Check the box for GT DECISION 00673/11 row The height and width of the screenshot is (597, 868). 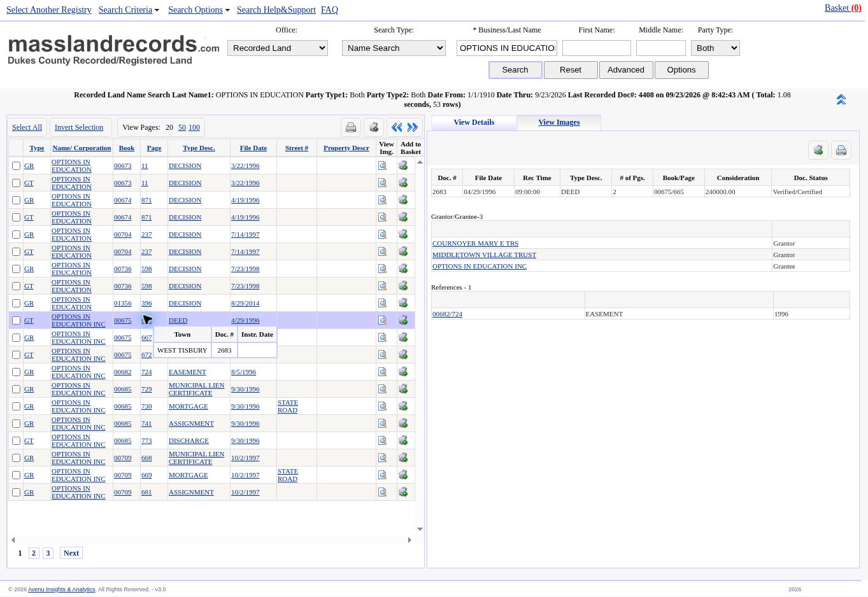coord(17,183)
